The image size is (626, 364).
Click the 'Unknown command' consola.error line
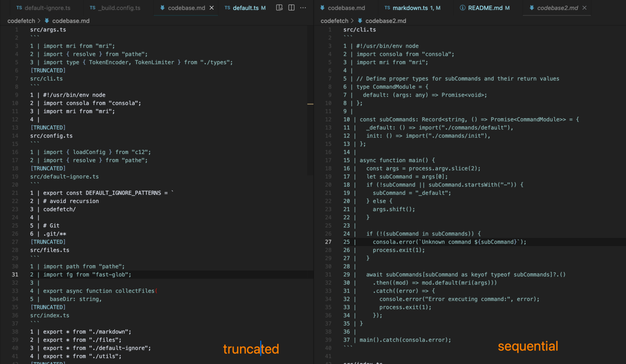(x=435, y=242)
